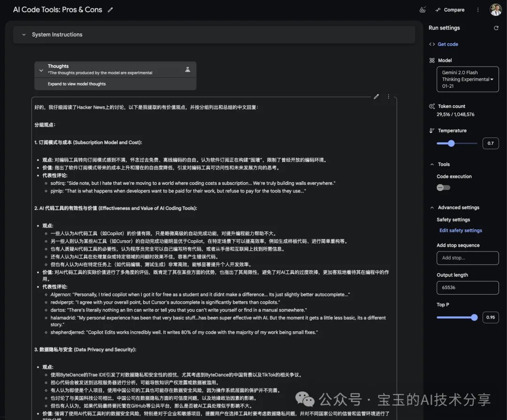
Task: Click the Algernon quote line
Action: [x=200, y=295]
